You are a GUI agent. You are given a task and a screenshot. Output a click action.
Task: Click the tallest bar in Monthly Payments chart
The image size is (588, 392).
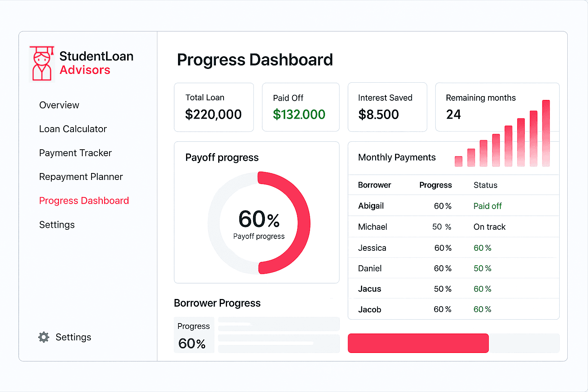pyautogui.click(x=546, y=133)
